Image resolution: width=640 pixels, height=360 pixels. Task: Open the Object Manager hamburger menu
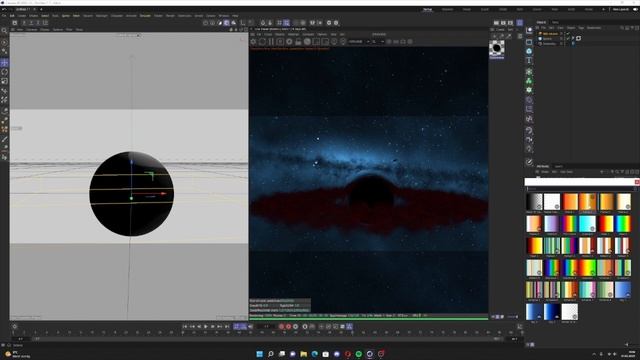tap(537, 28)
